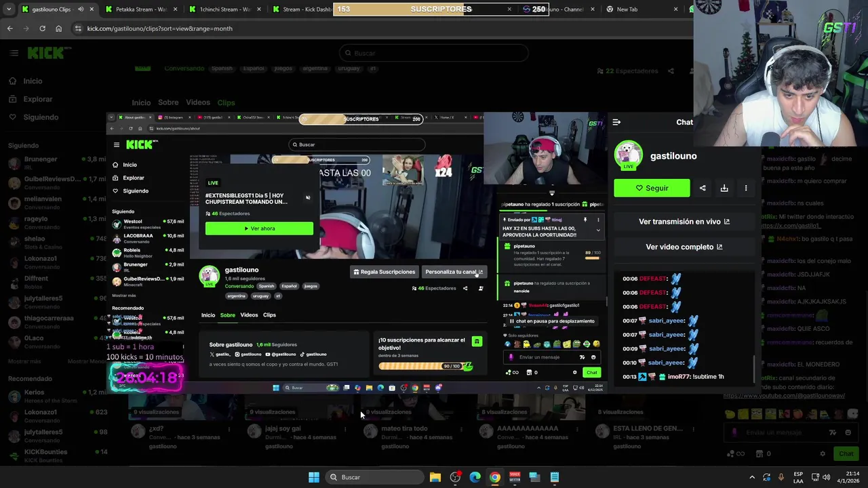Go back with browser back arrow

[x=9, y=28]
